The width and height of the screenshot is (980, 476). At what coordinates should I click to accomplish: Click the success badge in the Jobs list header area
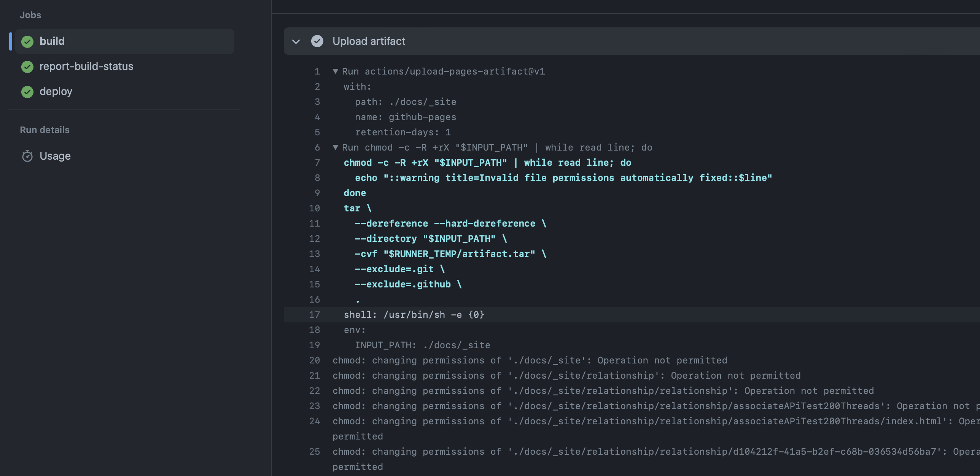[27, 41]
